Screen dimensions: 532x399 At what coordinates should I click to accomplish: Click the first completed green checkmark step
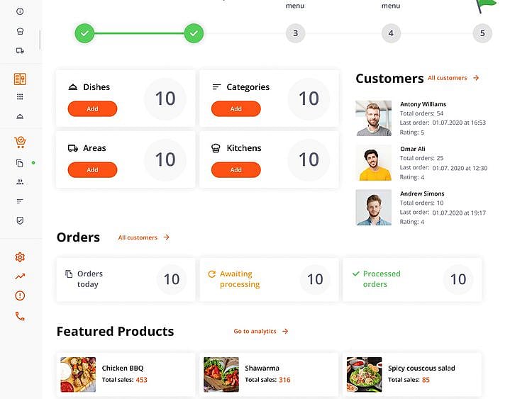[x=84, y=33]
